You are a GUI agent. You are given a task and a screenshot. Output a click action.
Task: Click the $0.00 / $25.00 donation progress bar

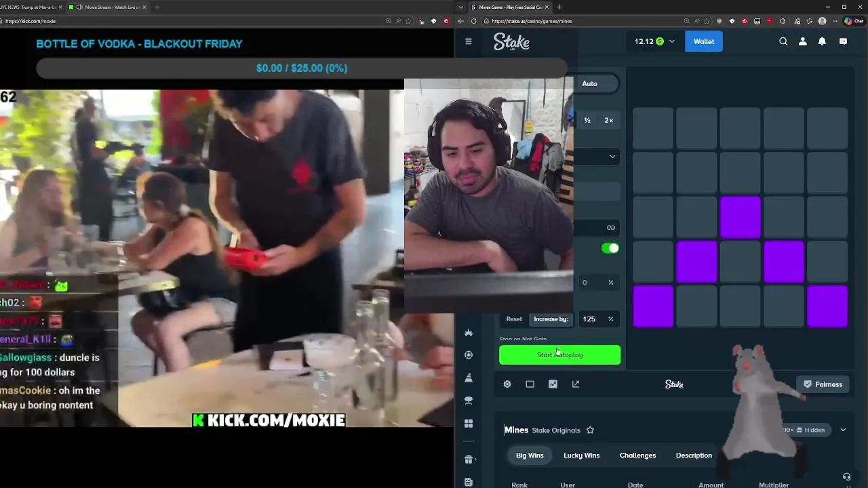pyautogui.click(x=302, y=68)
